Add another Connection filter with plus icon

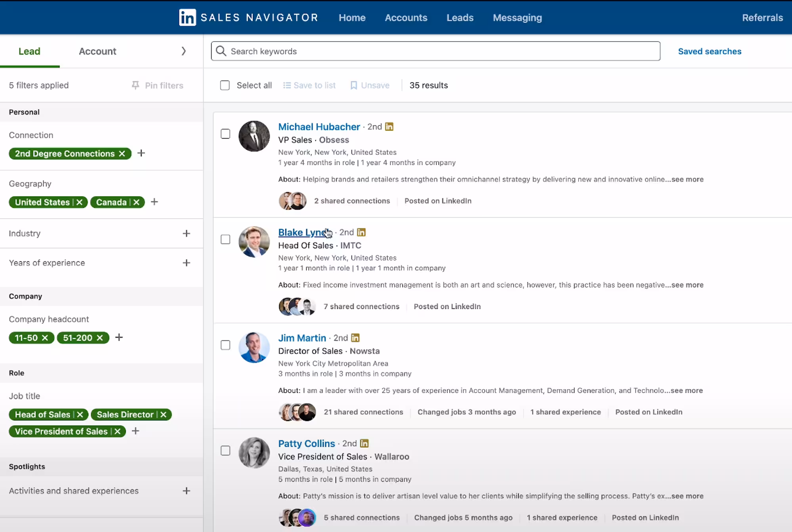[141, 153]
